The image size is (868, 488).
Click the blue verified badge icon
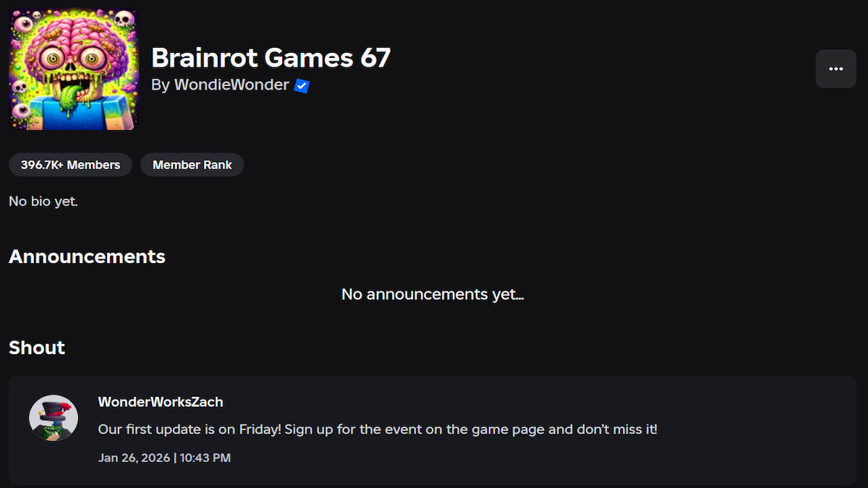click(x=302, y=86)
